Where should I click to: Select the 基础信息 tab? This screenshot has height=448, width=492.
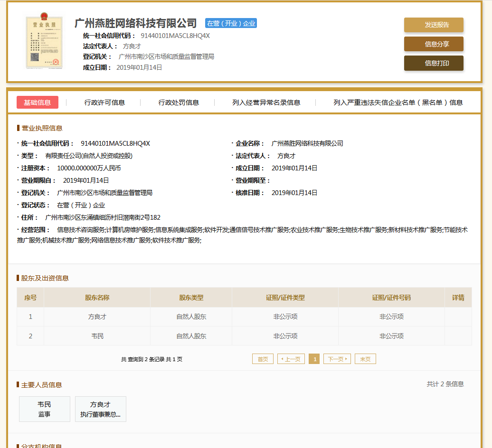(x=38, y=103)
